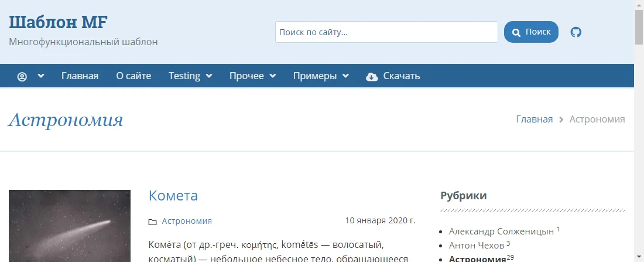The width and height of the screenshot is (644, 262).
Task: Click the user account icon in navbar
Action: [x=22, y=76]
